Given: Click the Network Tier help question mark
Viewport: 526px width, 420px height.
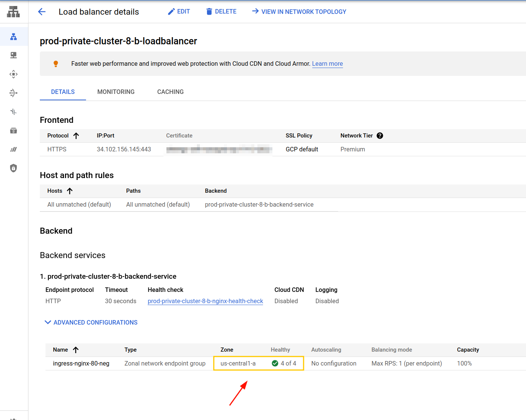Looking at the screenshot, I should pos(380,136).
